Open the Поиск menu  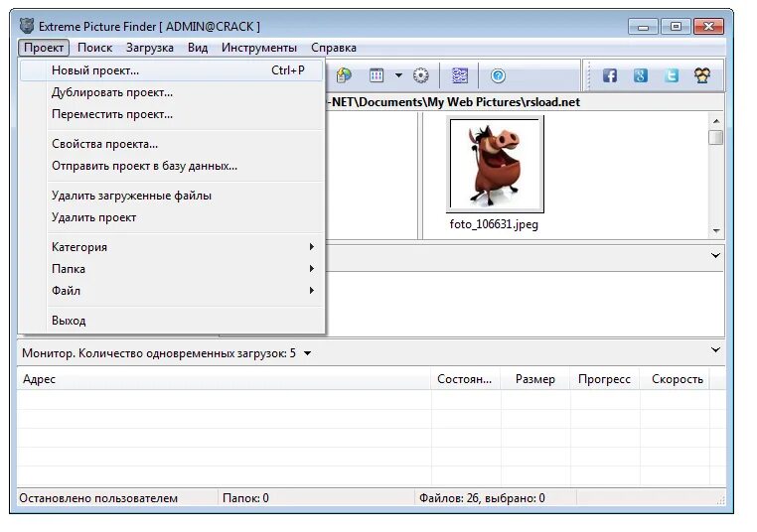click(x=95, y=48)
